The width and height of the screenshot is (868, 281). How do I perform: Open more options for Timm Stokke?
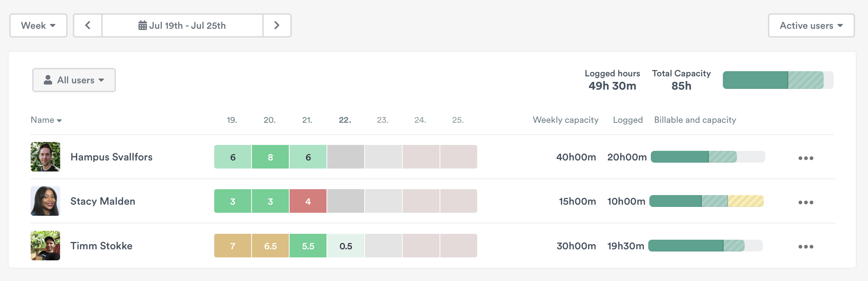pyautogui.click(x=806, y=246)
